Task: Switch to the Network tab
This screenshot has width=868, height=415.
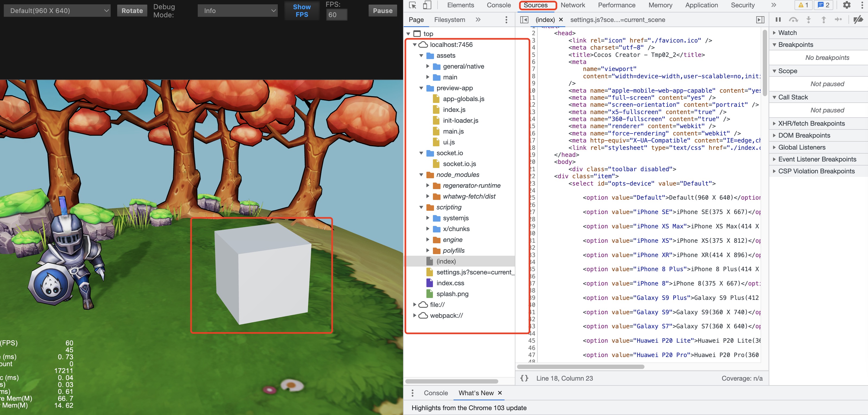Action: click(573, 5)
